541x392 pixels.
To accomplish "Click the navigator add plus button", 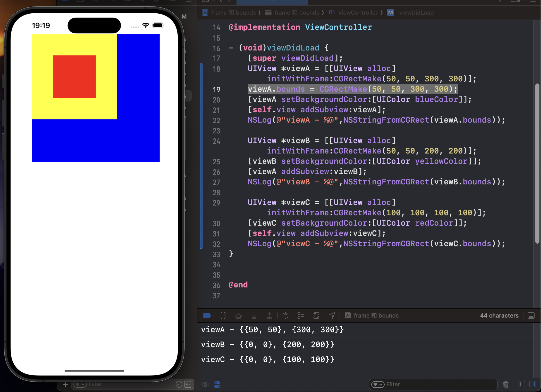I will pyautogui.click(x=65, y=385).
